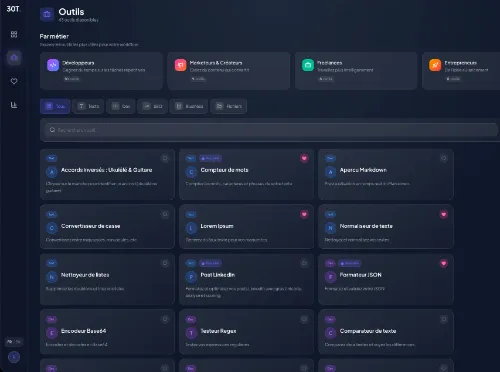Click the "Par métier" heading
The image size is (500, 372).
tap(54, 36)
